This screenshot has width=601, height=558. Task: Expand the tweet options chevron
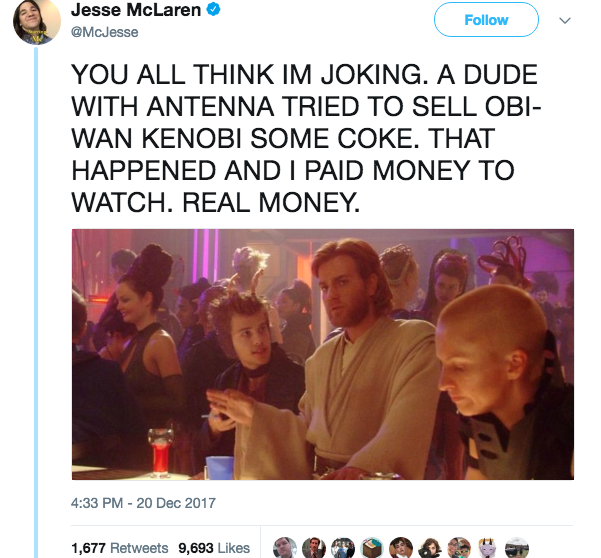[x=565, y=20]
